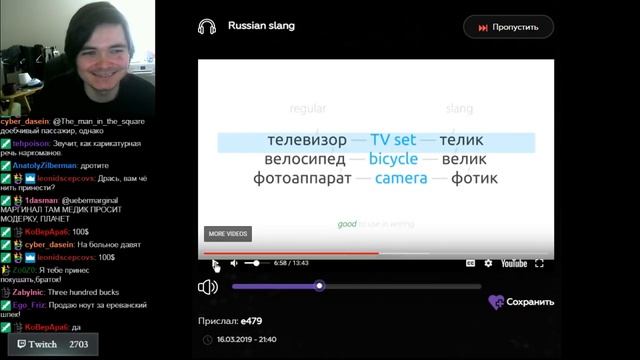Screen dimensions: 640x360
Task: Click the MORE VIDEOS button
Action: (228, 234)
